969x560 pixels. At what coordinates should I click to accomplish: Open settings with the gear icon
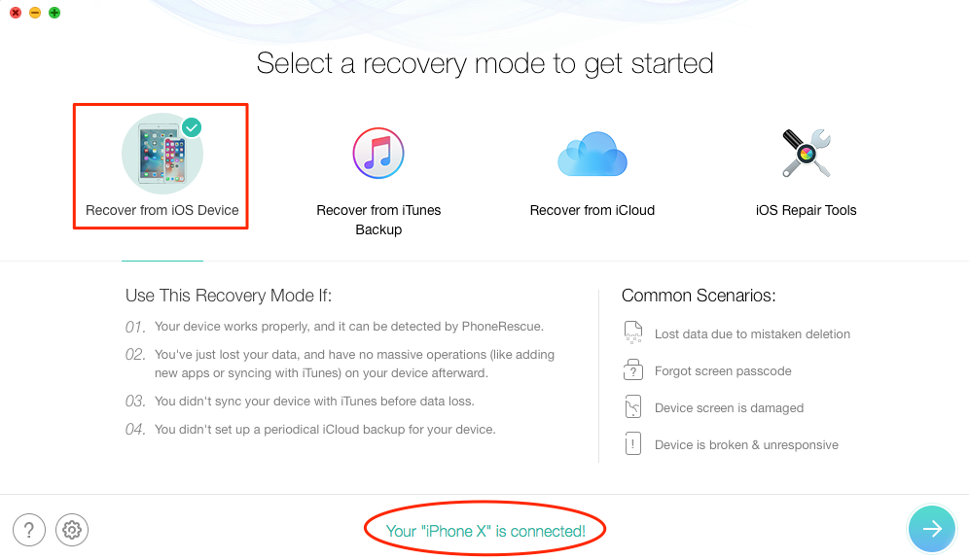click(x=72, y=530)
